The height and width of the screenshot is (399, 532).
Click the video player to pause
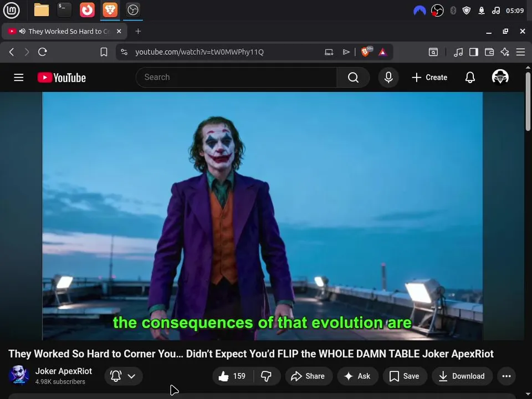coord(262,216)
